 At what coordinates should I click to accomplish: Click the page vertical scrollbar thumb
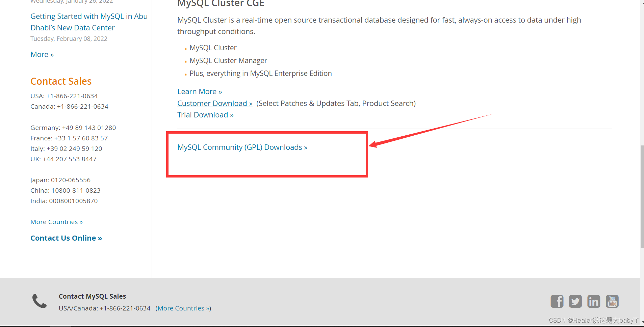click(642, 196)
